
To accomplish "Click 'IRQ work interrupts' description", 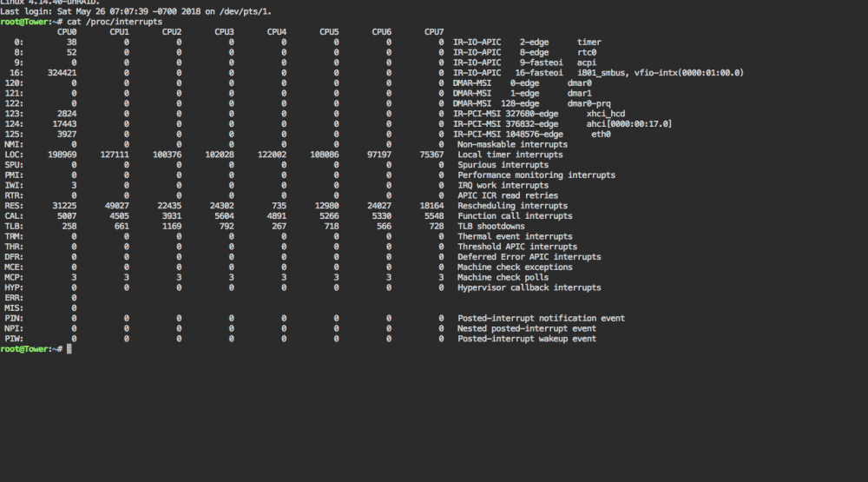I will 503,186.
